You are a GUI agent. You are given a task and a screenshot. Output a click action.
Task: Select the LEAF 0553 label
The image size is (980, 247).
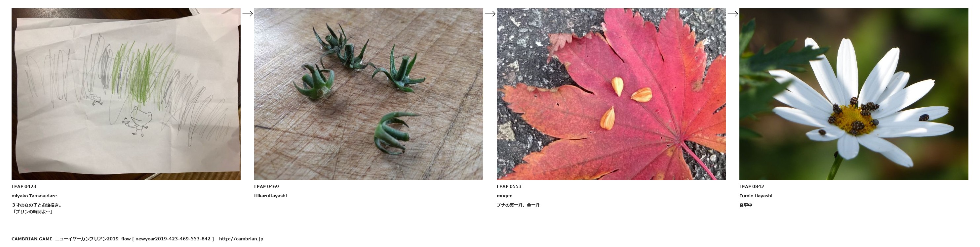(509, 186)
